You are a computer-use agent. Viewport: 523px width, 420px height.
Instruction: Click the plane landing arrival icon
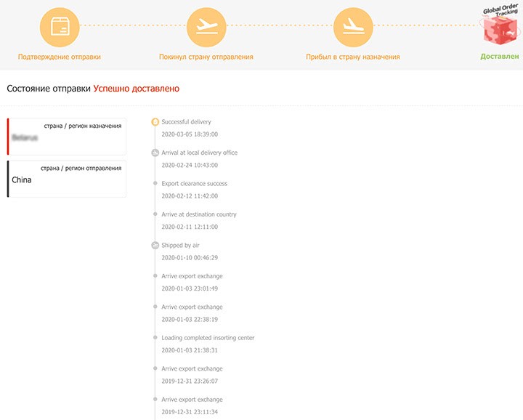[x=353, y=27]
